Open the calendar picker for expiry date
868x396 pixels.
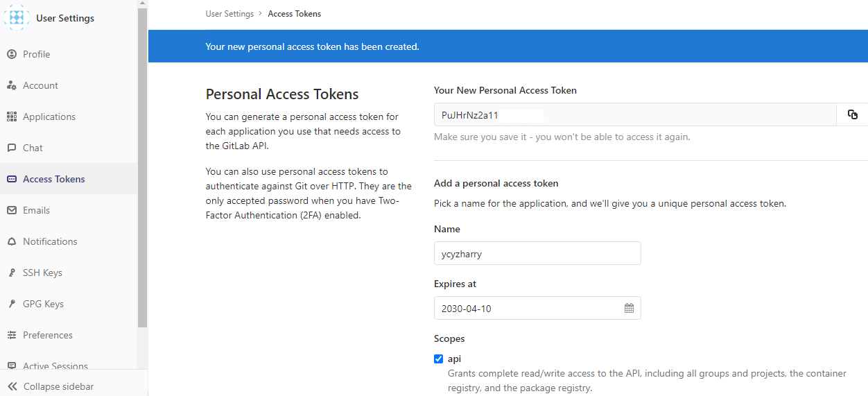(x=629, y=308)
